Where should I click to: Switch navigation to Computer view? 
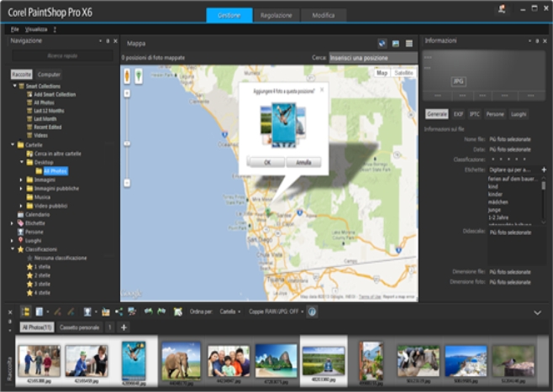[x=50, y=74]
